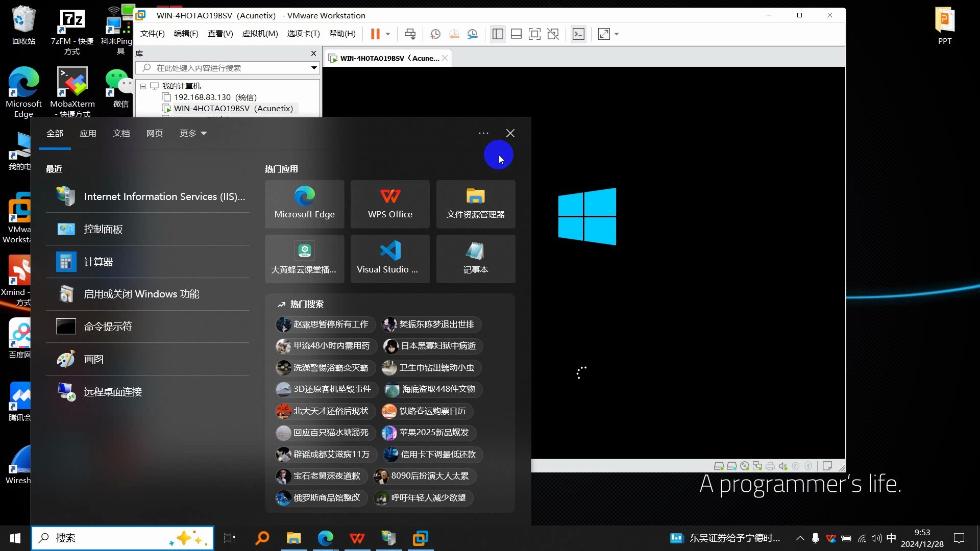Click trending search 赵露思暂停所有工作

(325, 324)
